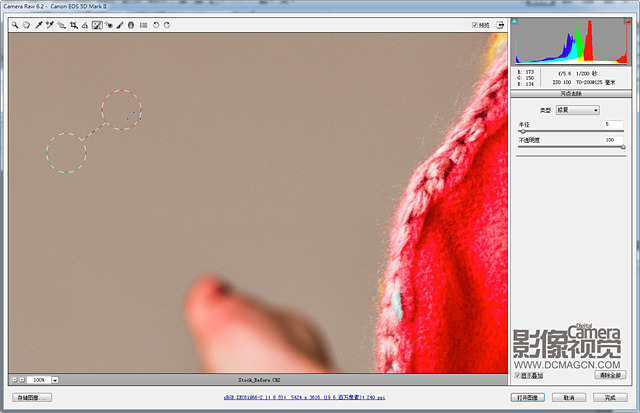The width and height of the screenshot is (640, 413).
Task: Click the Opacity slider handle
Action: [x=623, y=147]
